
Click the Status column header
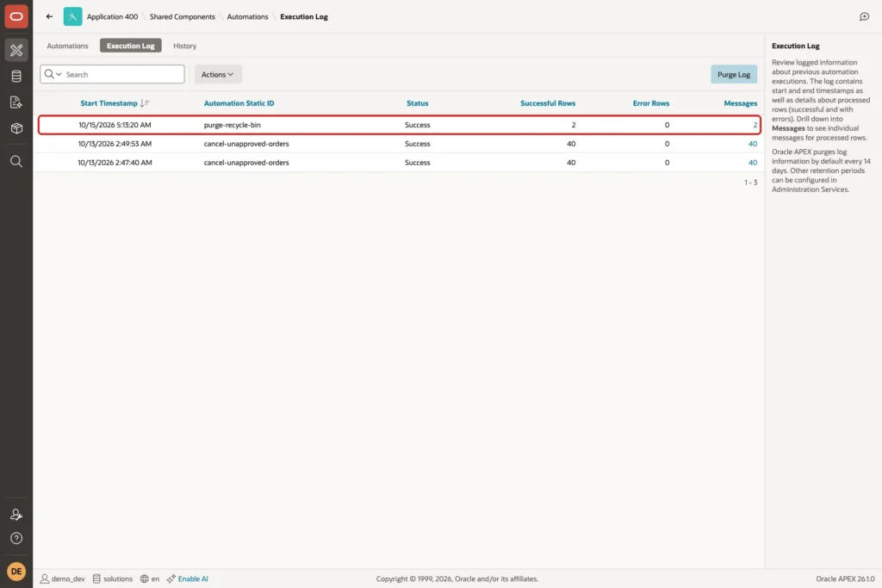pyautogui.click(x=418, y=102)
